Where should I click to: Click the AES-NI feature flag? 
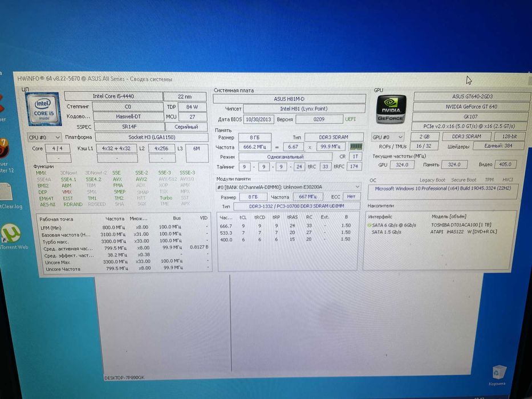tap(47, 205)
